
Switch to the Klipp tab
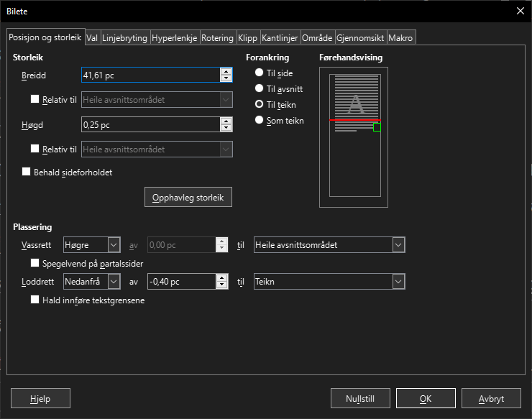click(248, 37)
